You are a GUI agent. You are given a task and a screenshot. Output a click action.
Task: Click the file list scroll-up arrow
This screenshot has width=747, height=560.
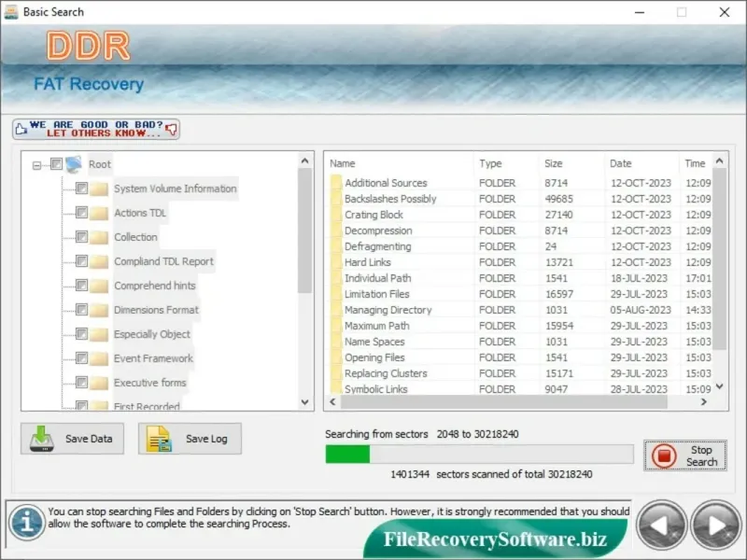pyautogui.click(x=719, y=161)
